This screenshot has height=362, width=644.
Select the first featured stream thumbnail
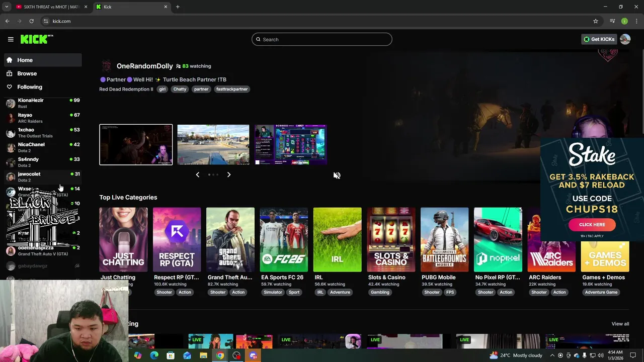click(136, 145)
